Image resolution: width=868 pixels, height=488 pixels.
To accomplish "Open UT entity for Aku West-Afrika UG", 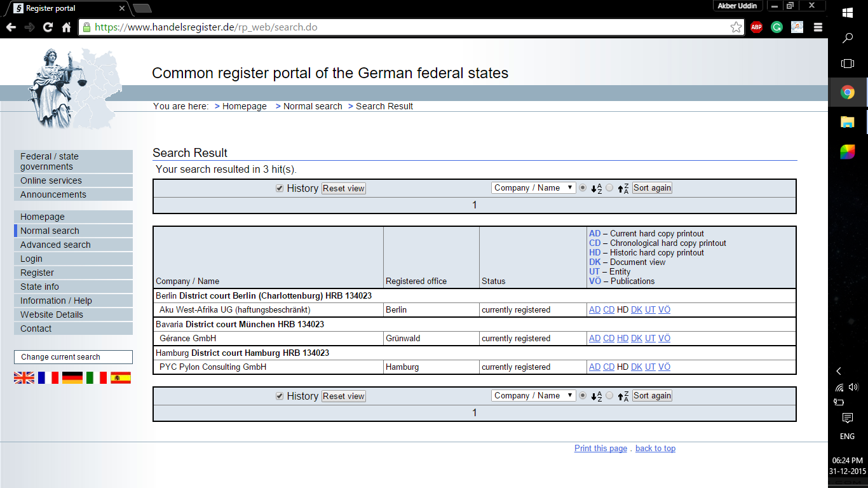I will click(650, 310).
